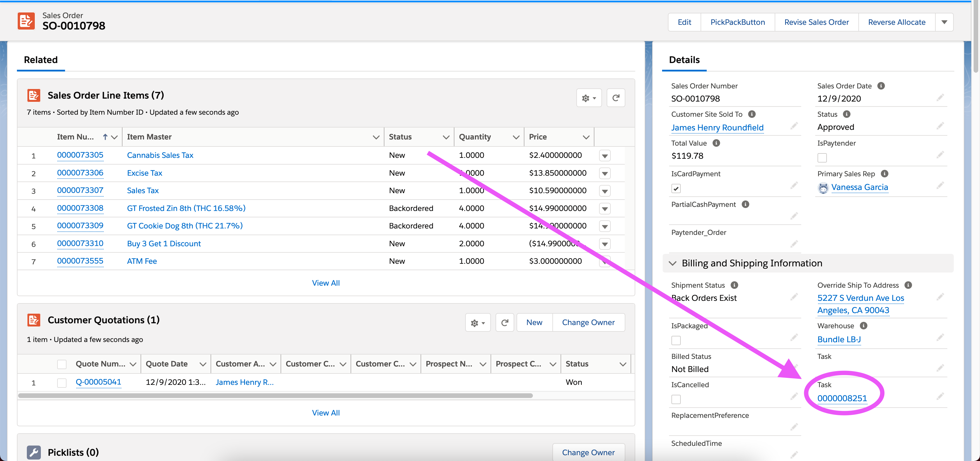Collapse Billing and Shipping Information section
The width and height of the screenshot is (980, 461).
[x=672, y=263]
